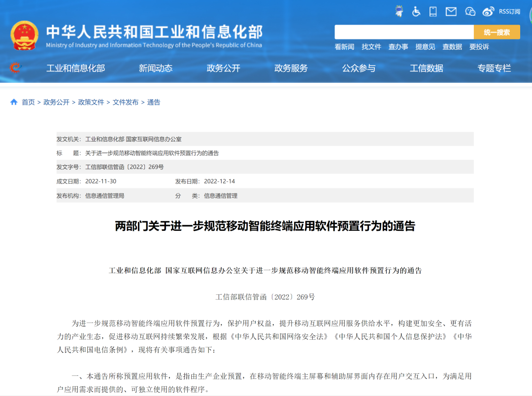Click the 提意见 feedback link

point(425,47)
